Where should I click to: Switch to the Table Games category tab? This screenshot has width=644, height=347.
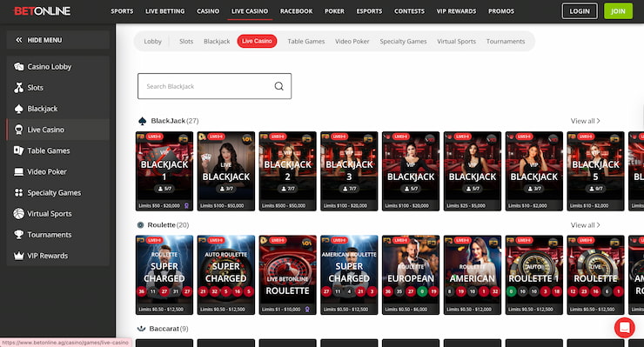(306, 41)
